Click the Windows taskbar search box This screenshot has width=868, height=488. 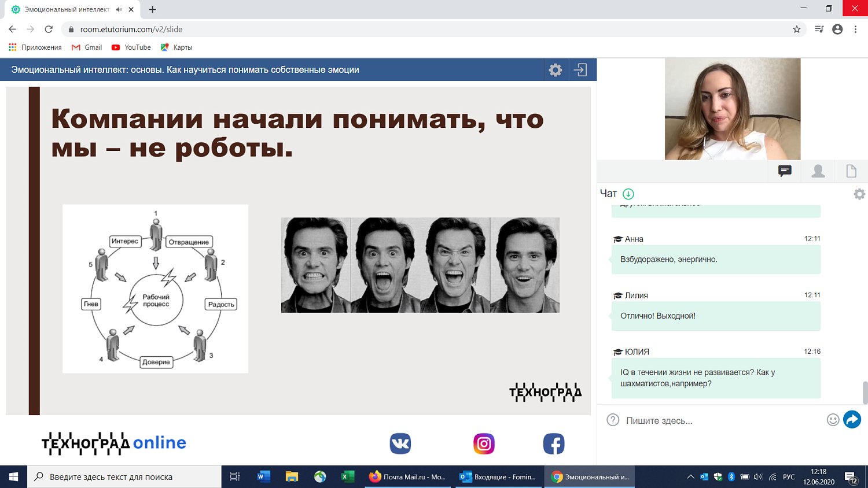click(x=124, y=476)
